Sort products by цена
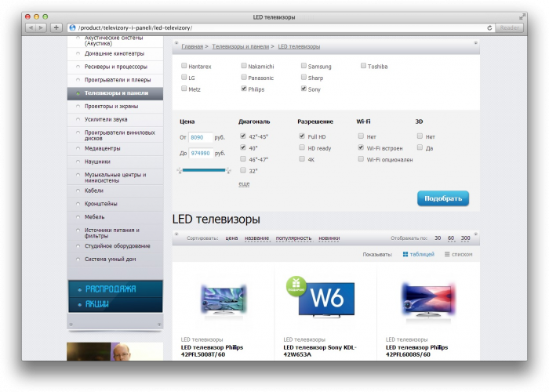This screenshot has height=392, width=549. pos(231,238)
